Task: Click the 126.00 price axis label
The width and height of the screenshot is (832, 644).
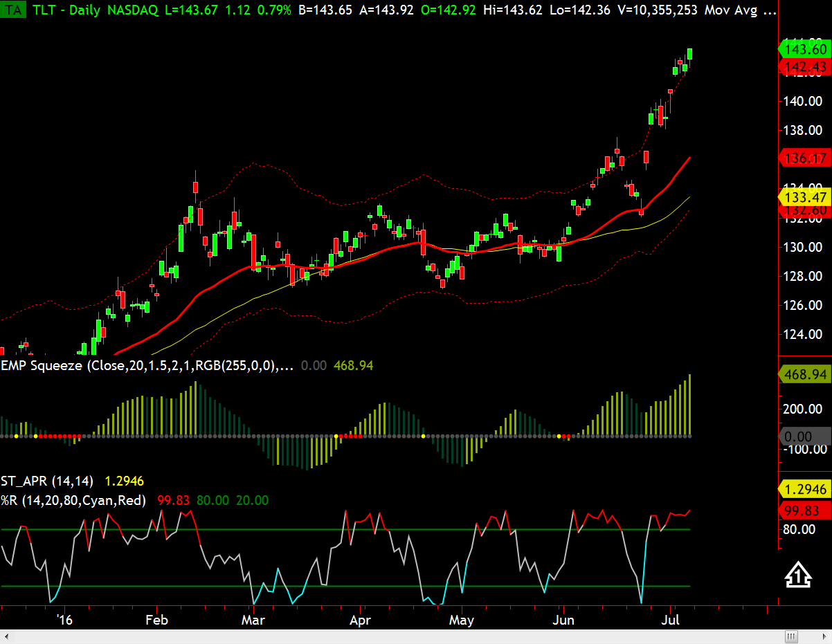Action: [x=804, y=305]
